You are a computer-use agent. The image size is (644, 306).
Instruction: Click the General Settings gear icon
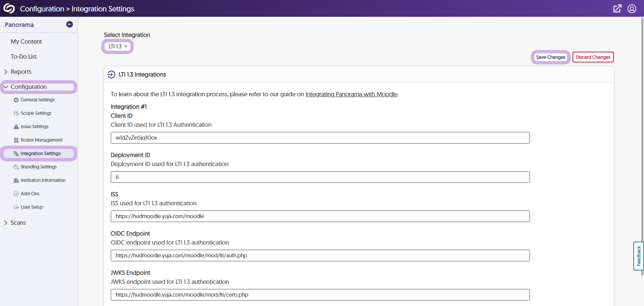click(16, 100)
